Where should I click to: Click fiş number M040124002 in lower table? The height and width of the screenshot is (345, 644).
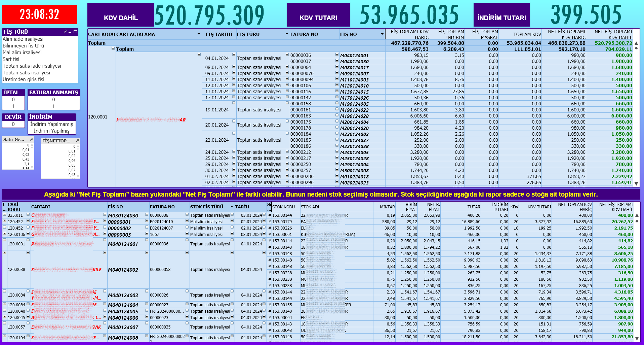pos(123,270)
